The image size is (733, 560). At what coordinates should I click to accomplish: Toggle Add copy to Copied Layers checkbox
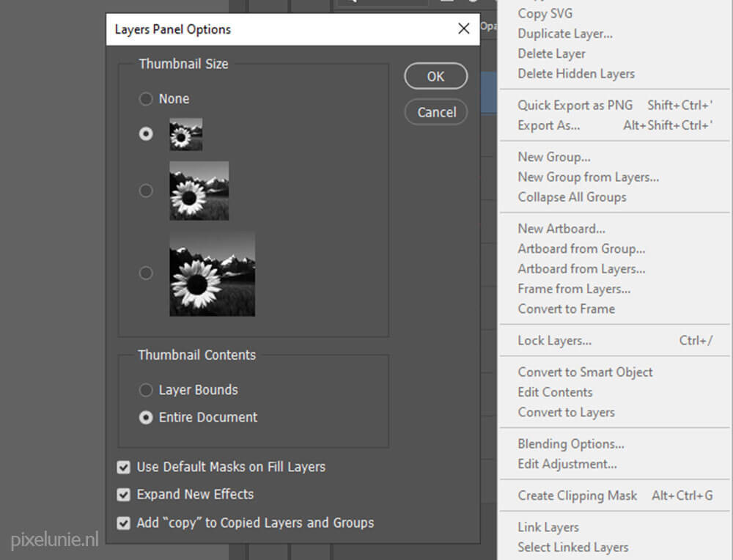click(123, 523)
